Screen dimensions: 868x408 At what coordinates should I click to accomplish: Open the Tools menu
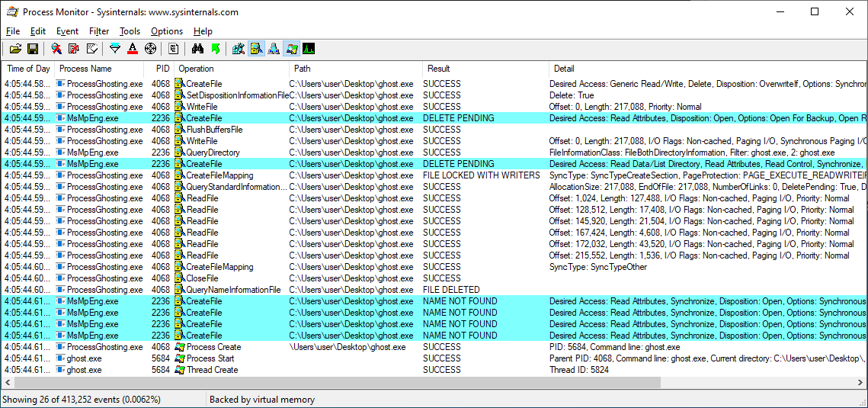[130, 31]
